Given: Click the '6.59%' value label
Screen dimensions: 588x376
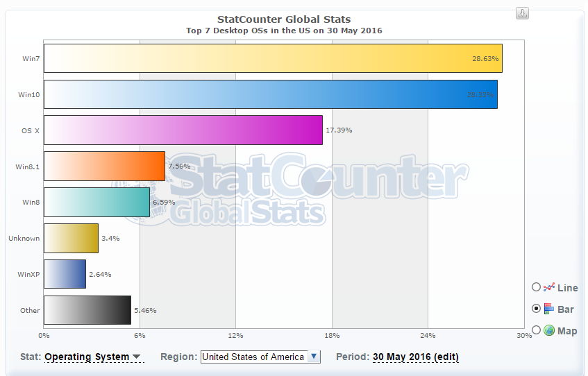Looking at the screenshot, I should tap(164, 202).
